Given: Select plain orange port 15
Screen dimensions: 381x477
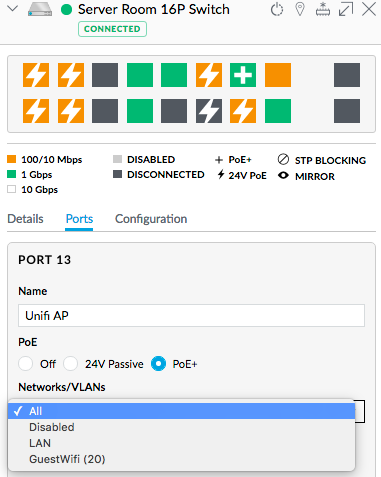Looking at the screenshot, I should [278, 75].
